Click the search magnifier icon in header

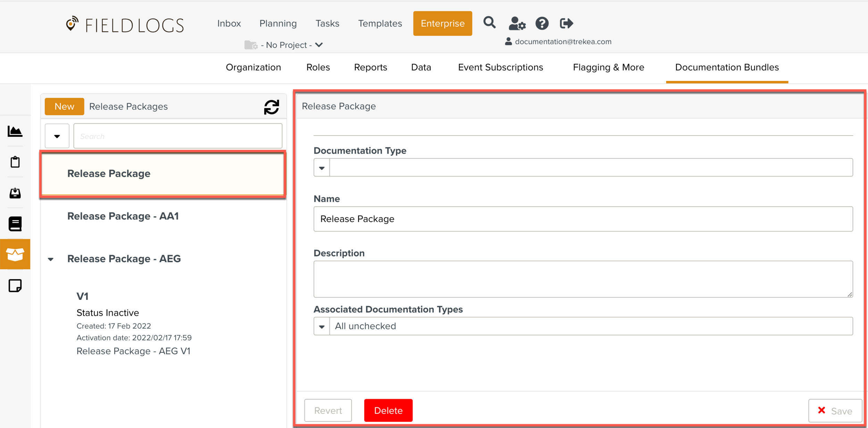(489, 23)
